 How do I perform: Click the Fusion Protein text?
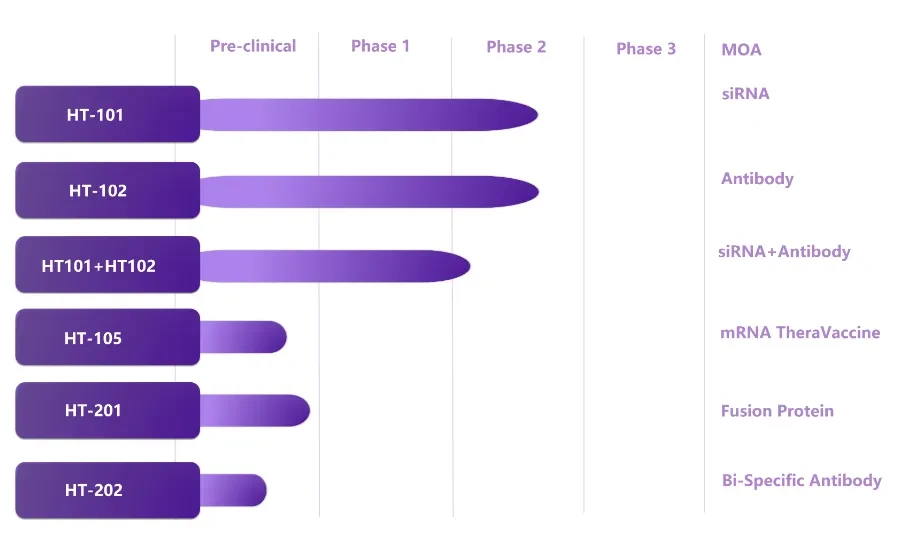[778, 411]
